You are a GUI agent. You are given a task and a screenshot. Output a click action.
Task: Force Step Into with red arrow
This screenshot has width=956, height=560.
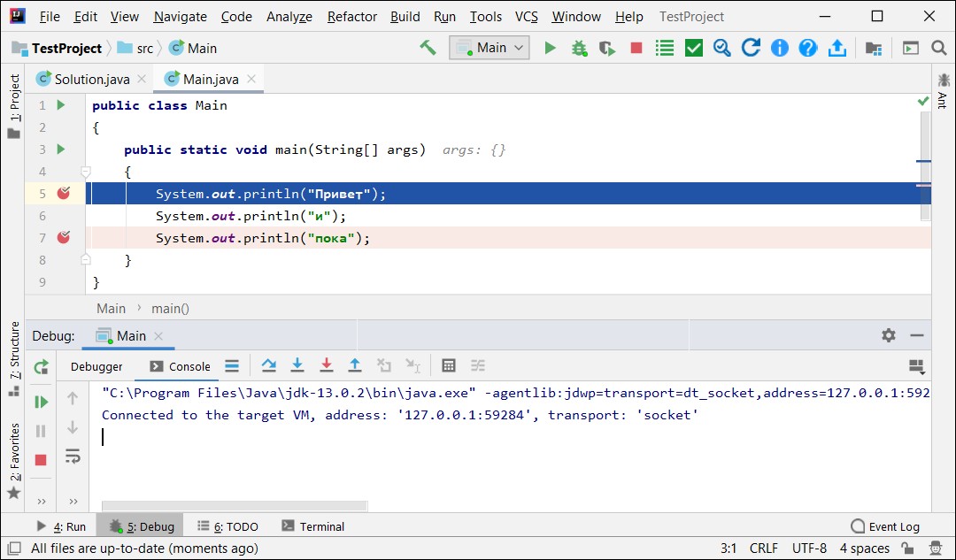tap(326, 365)
